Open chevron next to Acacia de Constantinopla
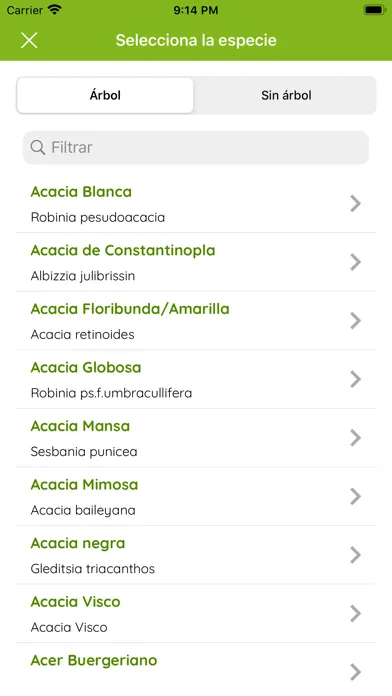This screenshot has width=392, height=696. (x=355, y=262)
